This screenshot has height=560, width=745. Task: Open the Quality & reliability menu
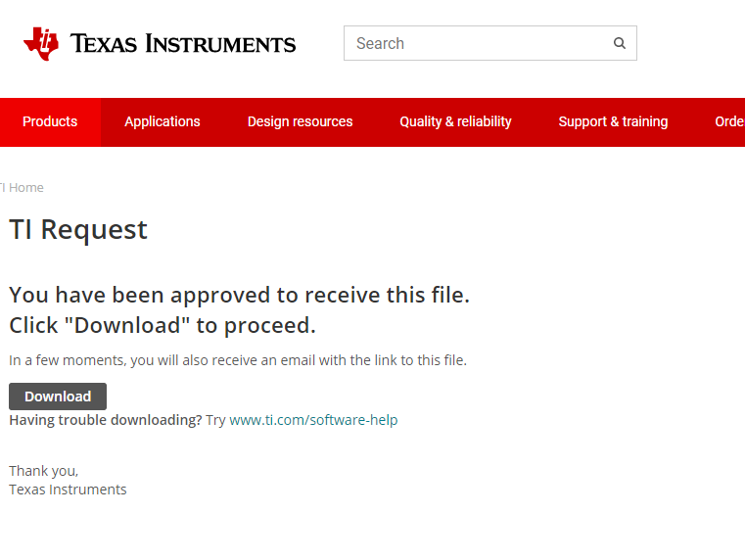pyautogui.click(x=455, y=121)
